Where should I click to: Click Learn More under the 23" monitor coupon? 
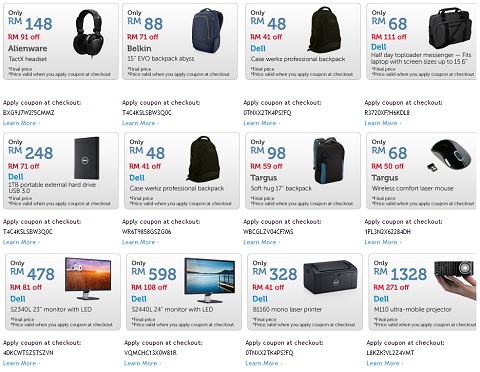21,363
